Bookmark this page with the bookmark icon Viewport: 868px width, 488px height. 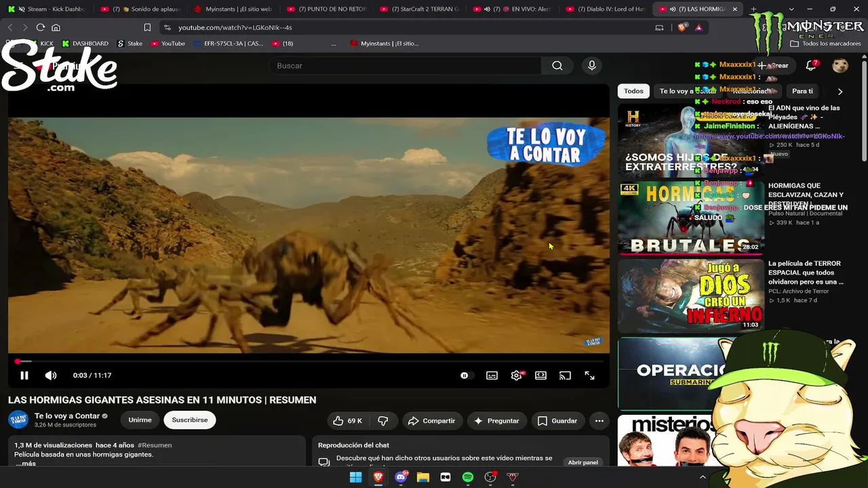point(147,27)
